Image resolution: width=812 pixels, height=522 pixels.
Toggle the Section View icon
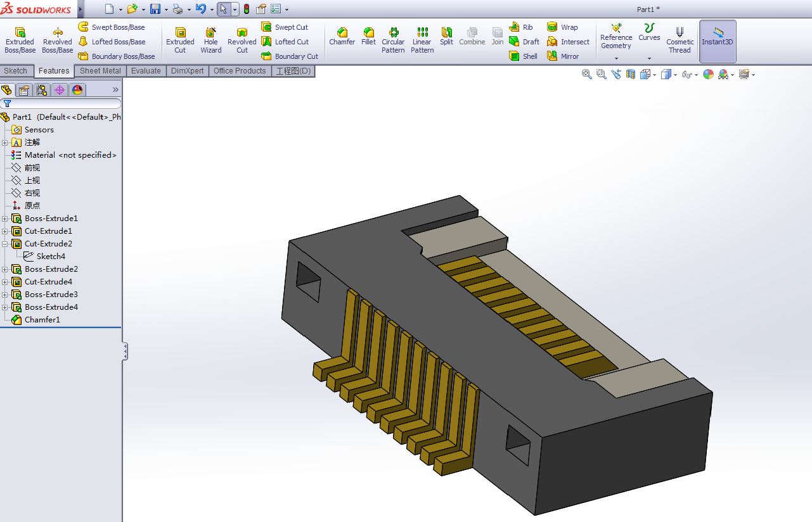[631, 74]
